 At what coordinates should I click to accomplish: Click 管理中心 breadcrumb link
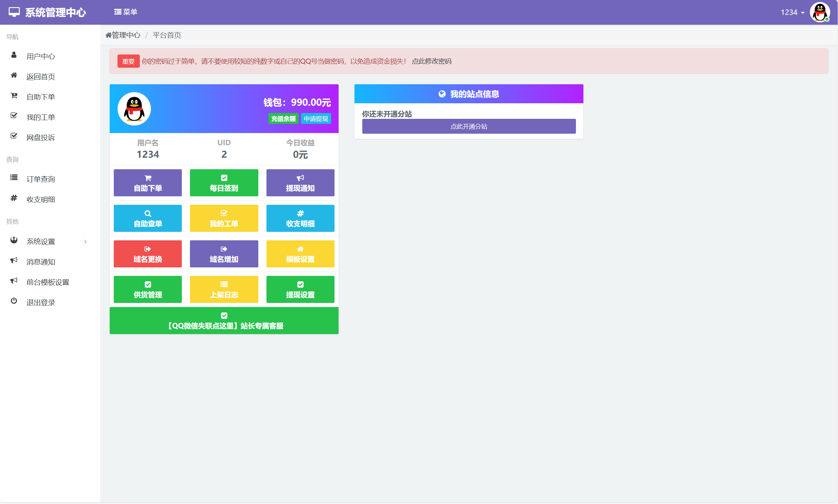pyautogui.click(x=125, y=35)
